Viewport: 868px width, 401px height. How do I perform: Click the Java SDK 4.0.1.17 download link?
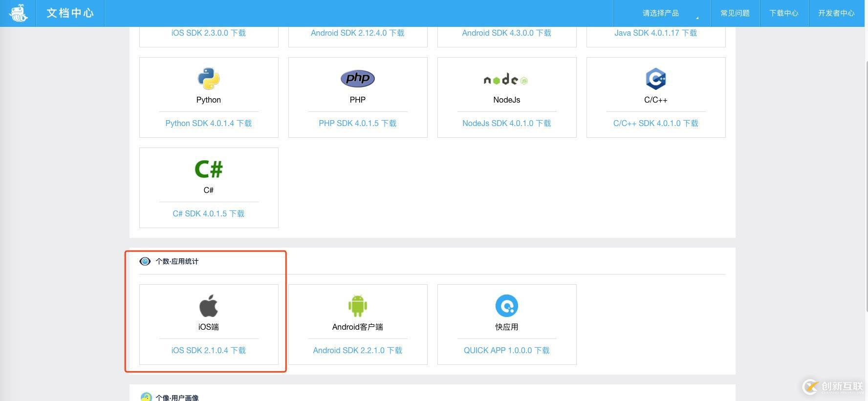(655, 33)
